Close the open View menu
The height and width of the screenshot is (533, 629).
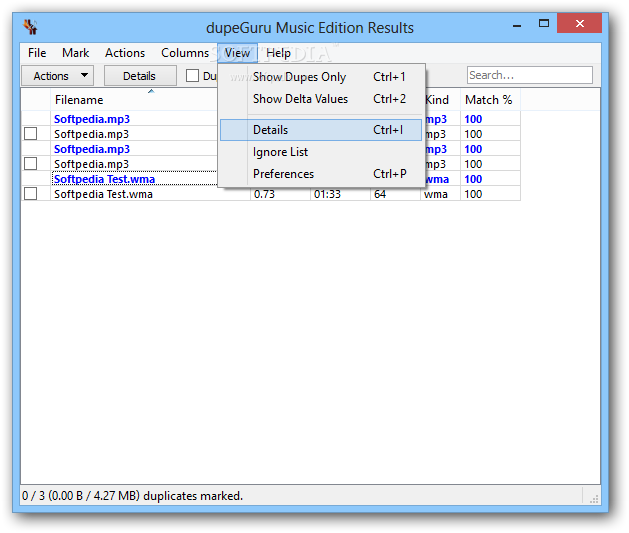coord(237,53)
